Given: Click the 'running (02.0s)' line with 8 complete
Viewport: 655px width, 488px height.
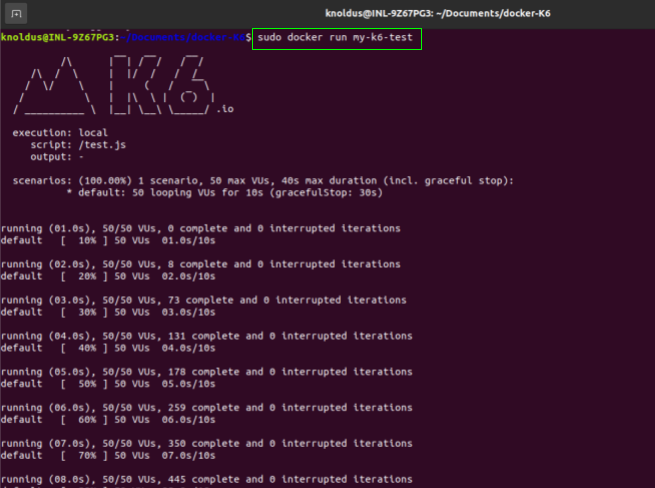Looking at the screenshot, I should [x=201, y=264].
